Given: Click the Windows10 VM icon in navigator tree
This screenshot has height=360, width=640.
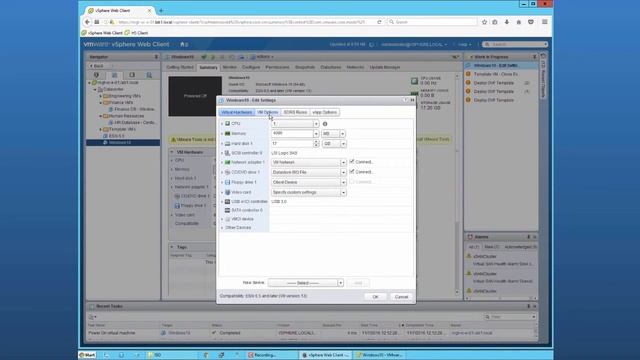Looking at the screenshot, I should click(x=105, y=142).
